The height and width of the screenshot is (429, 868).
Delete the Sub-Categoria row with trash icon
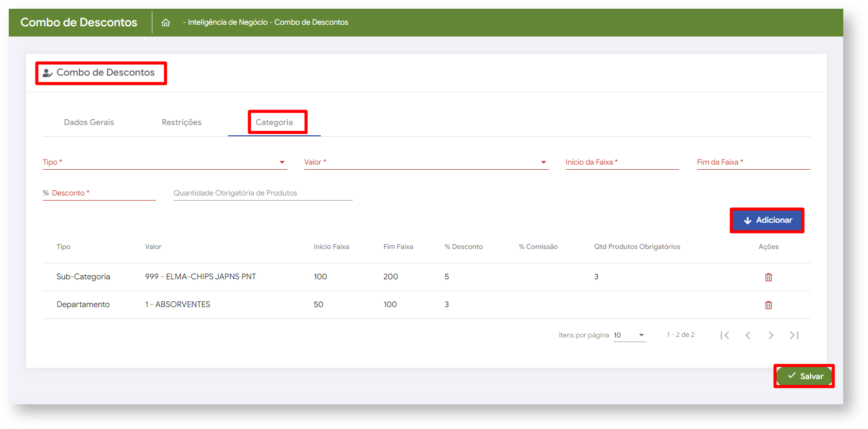tap(768, 277)
